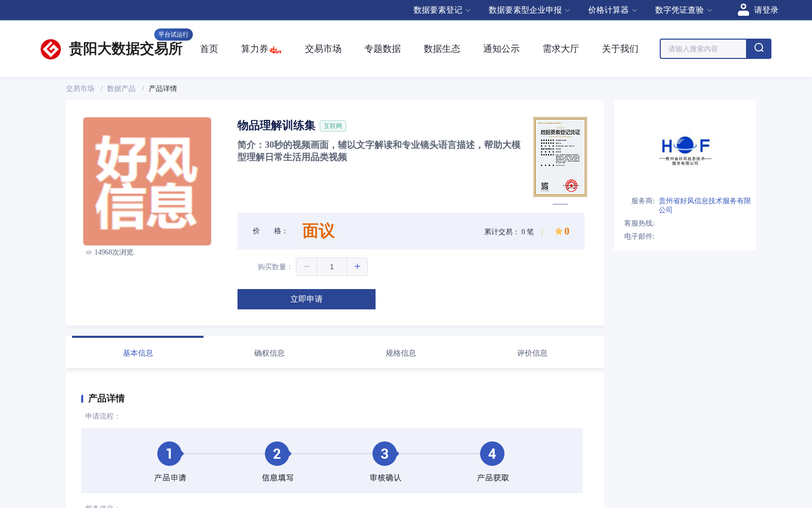The width and height of the screenshot is (812, 508).
Task: Click the user avatar login icon
Action: click(x=743, y=10)
